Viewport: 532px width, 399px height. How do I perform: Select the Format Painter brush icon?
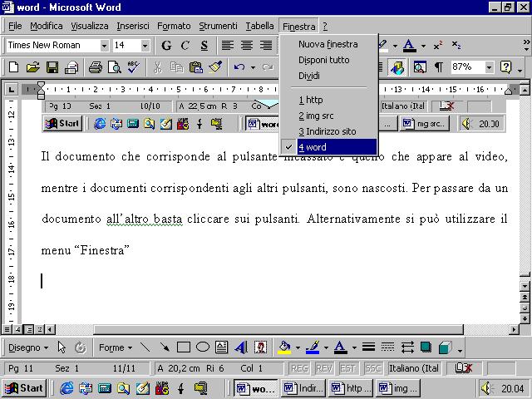point(215,66)
